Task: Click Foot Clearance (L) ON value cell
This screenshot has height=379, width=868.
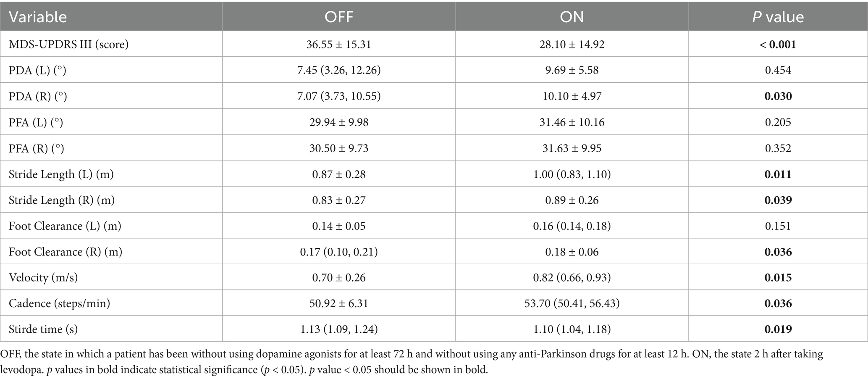Action: coord(572,226)
